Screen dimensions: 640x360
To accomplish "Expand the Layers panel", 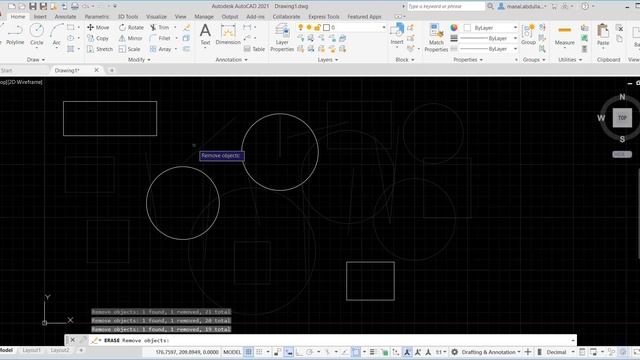I will click(328, 60).
